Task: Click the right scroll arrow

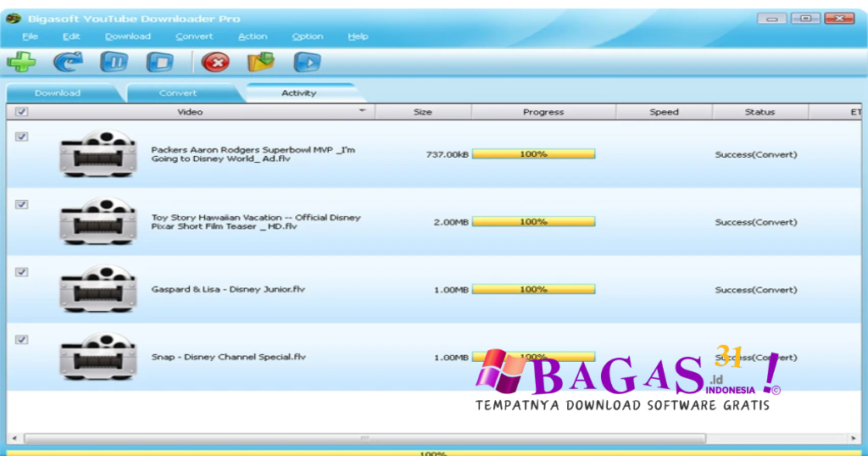Action: pos(853,438)
